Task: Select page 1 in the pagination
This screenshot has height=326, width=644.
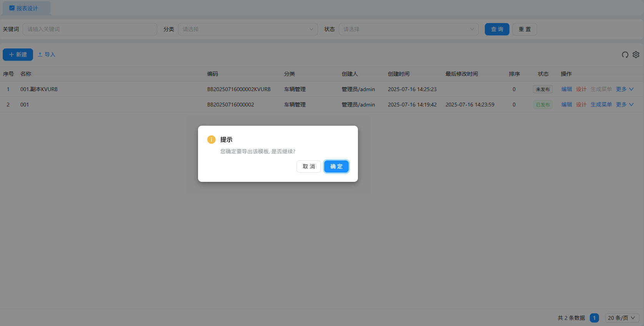Action: click(x=594, y=318)
